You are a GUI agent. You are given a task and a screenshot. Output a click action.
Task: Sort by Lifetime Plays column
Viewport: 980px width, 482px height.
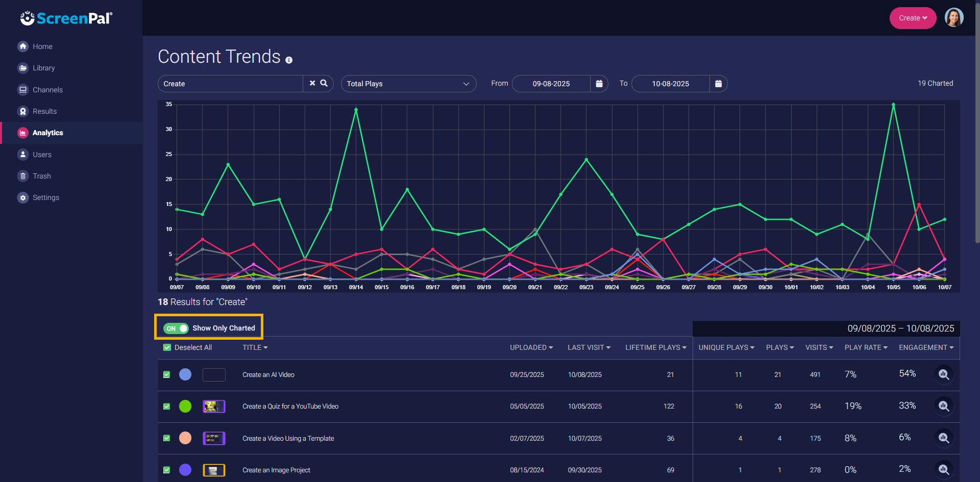[x=655, y=347]
